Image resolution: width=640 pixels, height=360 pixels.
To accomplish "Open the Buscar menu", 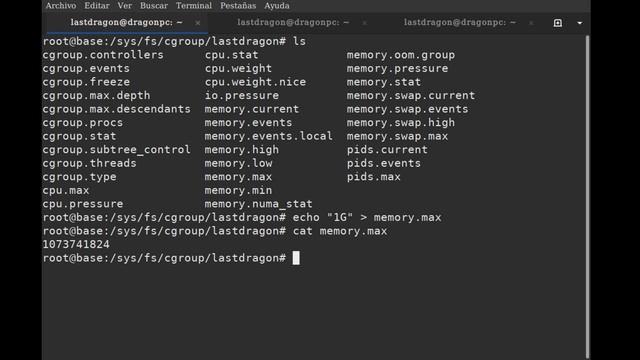I will (x=154, y=6).
